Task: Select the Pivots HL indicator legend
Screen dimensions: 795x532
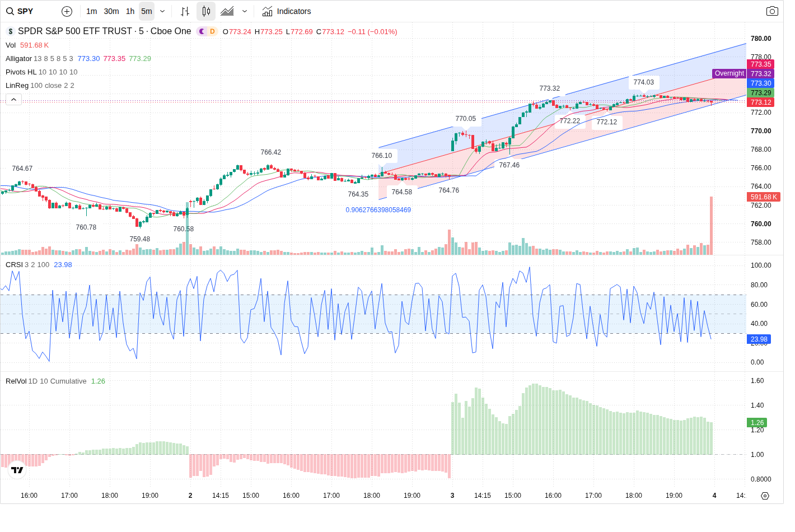Action: (x=21, y=72)
